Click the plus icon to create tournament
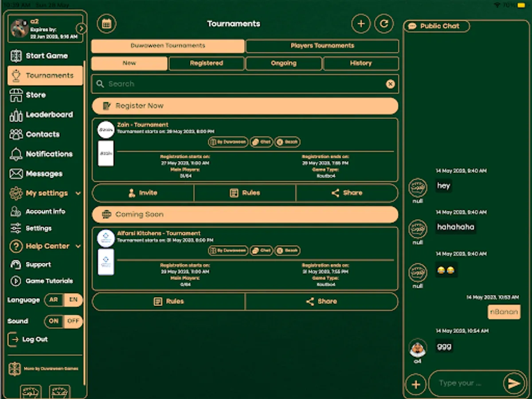The height and width of the screenshot is (399, 532). pyautogui.click(x=361, y=24)
